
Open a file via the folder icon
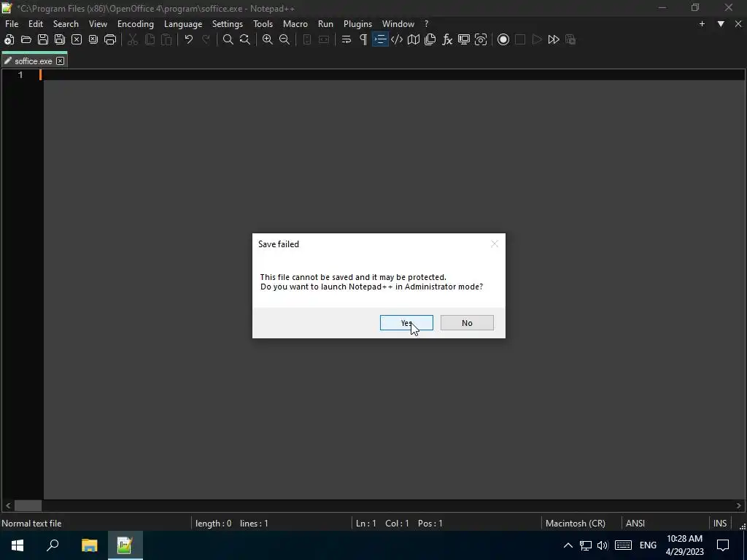pos(26,39)
